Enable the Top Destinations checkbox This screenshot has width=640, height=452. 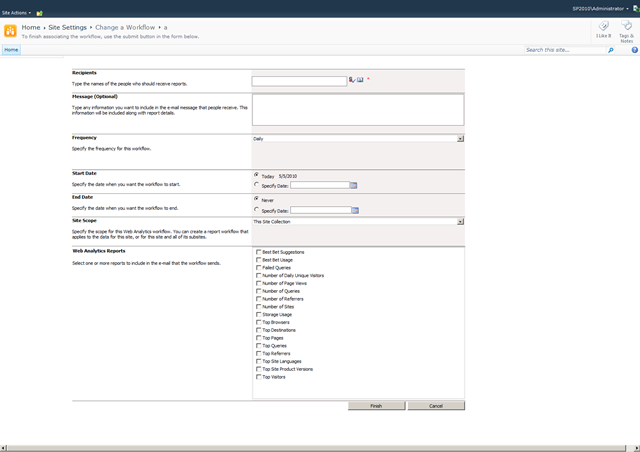(258, 330)
